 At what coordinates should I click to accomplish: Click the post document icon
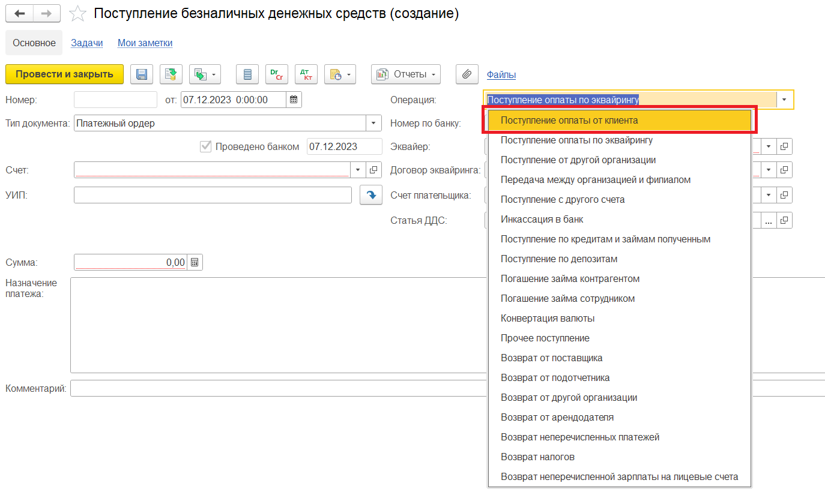171,74
